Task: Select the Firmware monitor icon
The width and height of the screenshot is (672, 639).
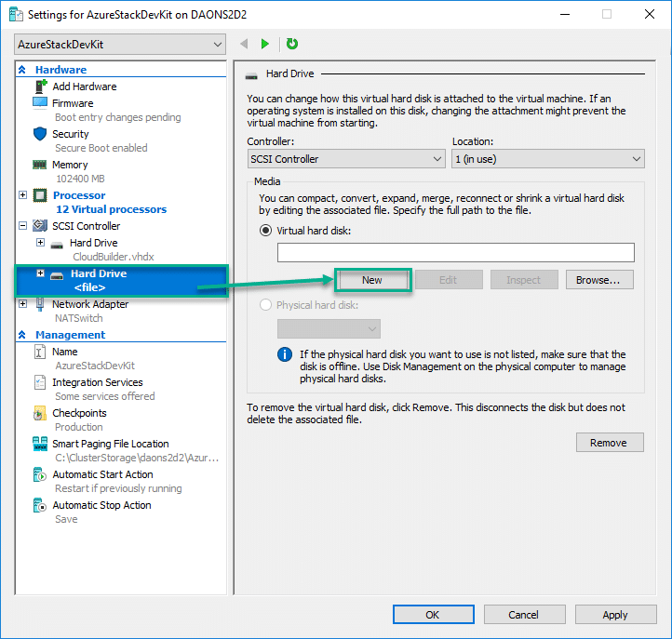Action: [40, 103]
